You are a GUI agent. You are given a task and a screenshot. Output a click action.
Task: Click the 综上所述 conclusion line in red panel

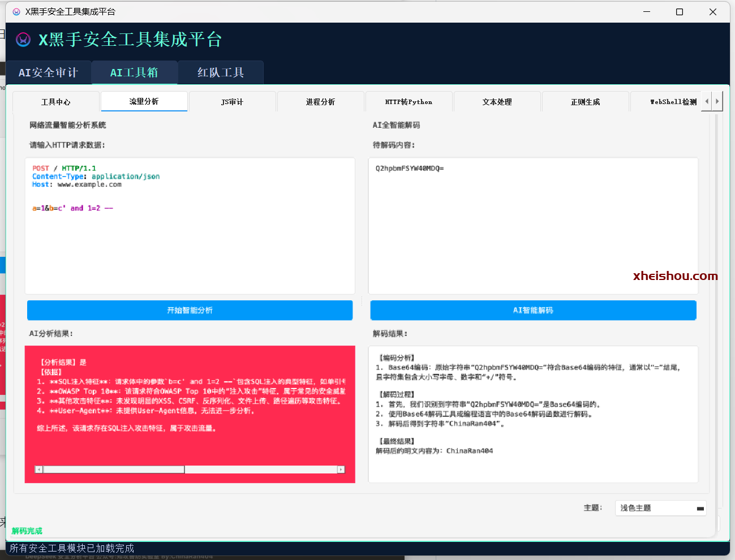coord(127,429)
